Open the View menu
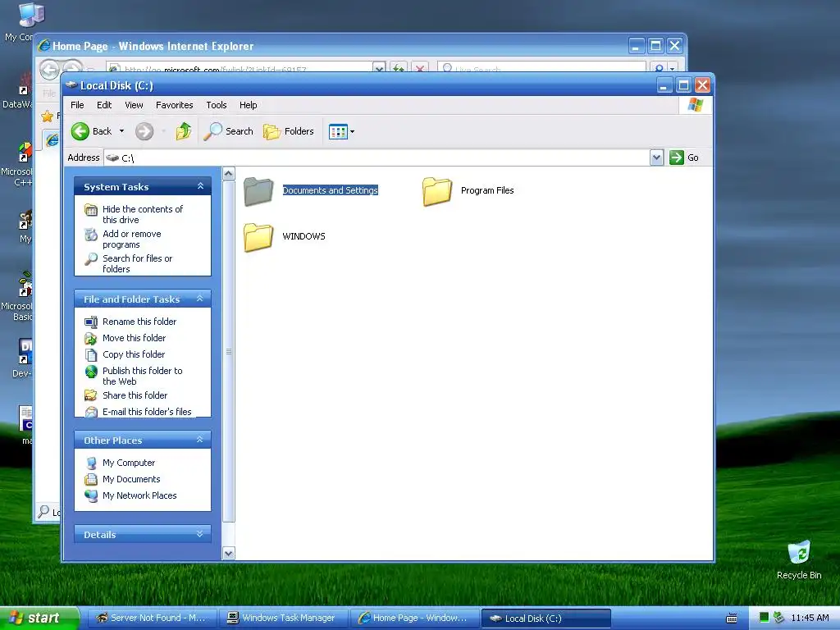 [134, 105]
